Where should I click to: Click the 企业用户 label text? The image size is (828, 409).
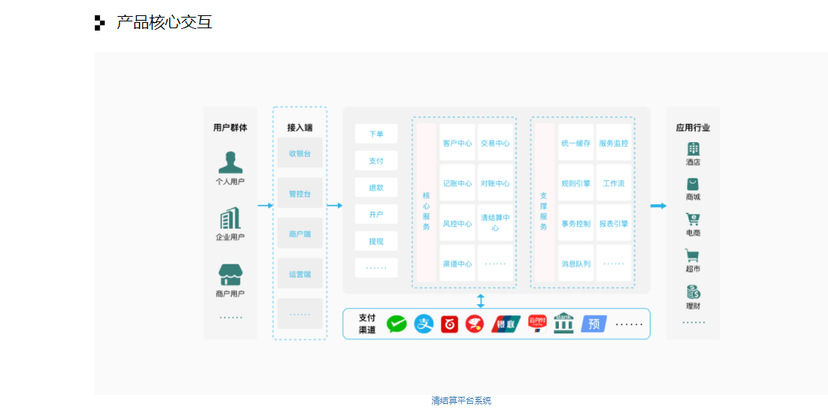230,237
